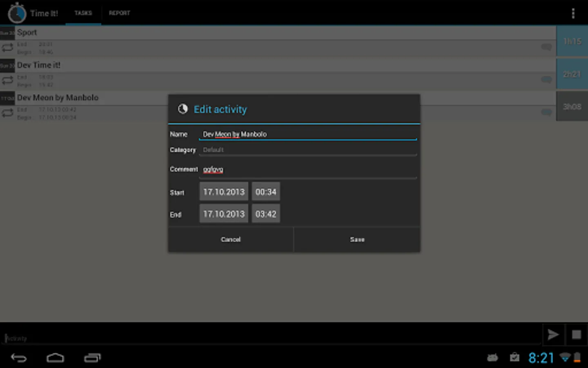
Task: Tap the Wi-Fi signal status icon
Action: tap(565, 357)
